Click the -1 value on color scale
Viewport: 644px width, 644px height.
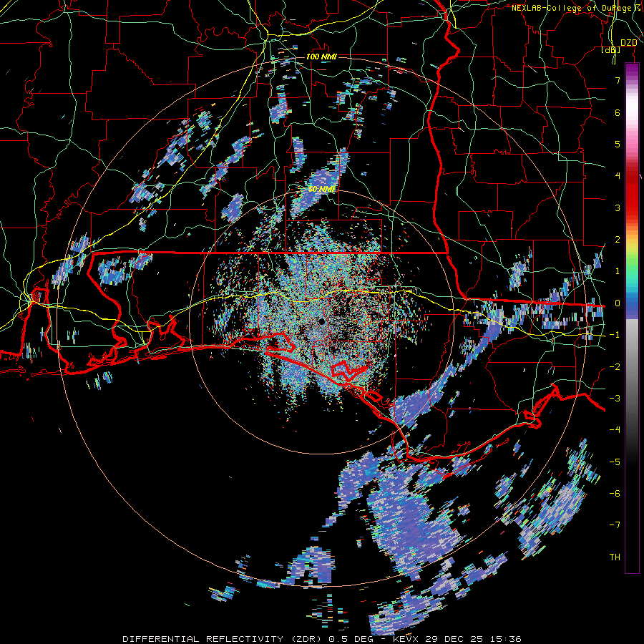(x=615, y=335)
